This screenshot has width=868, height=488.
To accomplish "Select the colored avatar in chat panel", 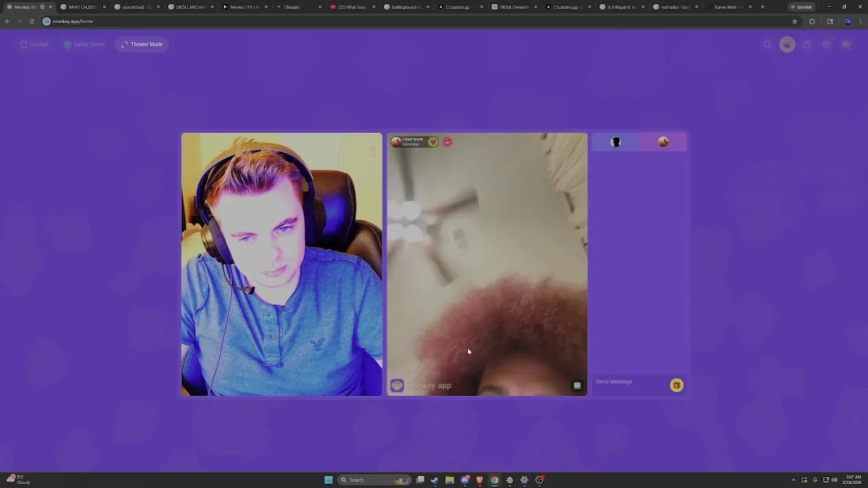I will click(x=663, y=142).
